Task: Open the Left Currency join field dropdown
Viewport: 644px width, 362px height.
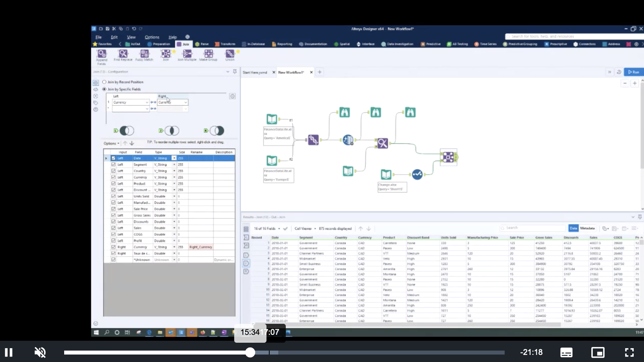Action: (x=146, y=102)
